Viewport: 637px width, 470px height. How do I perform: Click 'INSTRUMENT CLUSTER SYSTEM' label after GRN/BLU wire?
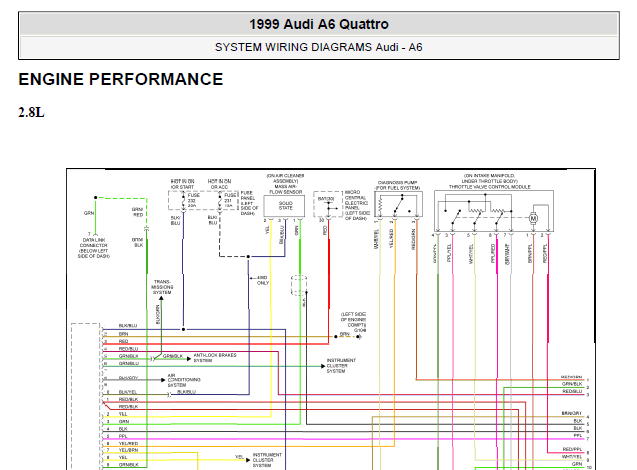coord(341,366)
